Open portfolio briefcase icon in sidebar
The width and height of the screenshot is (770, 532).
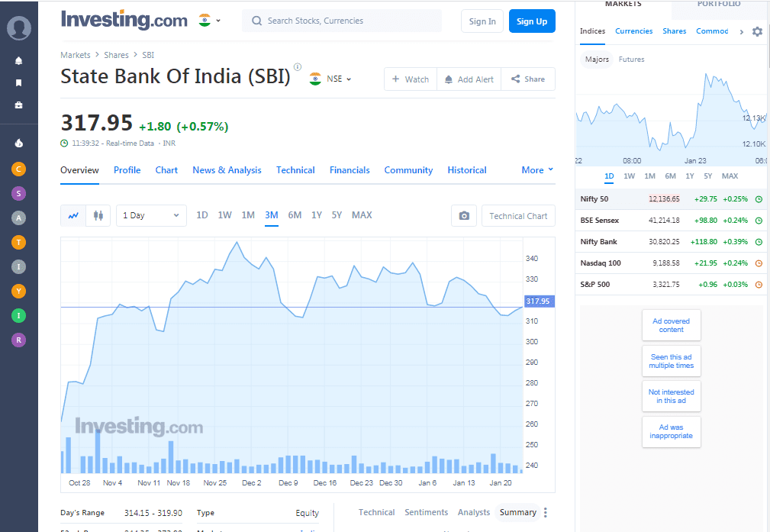click(x=18, y=105)
